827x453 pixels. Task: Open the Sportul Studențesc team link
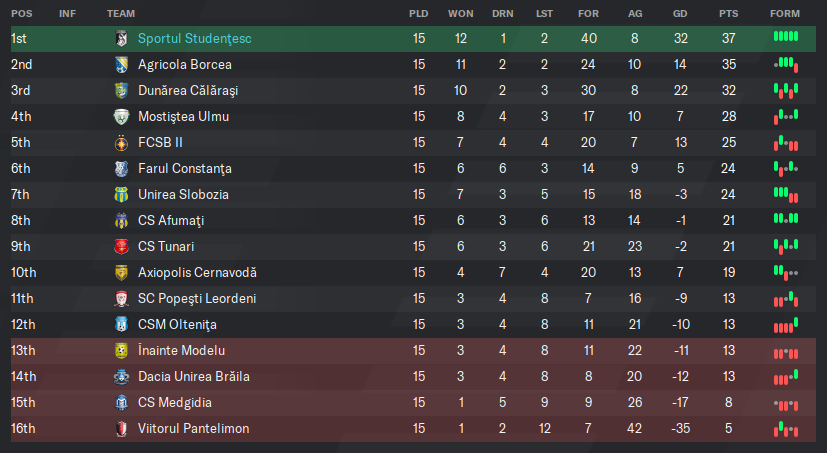(195, 38)
